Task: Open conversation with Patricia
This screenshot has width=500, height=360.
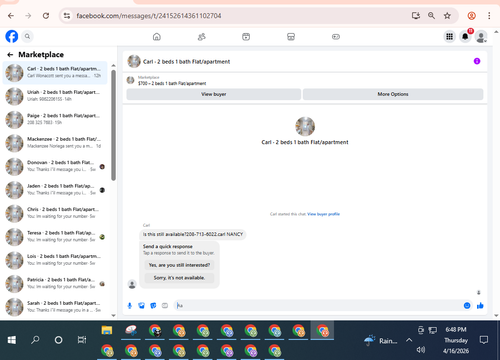Action: 55,283
